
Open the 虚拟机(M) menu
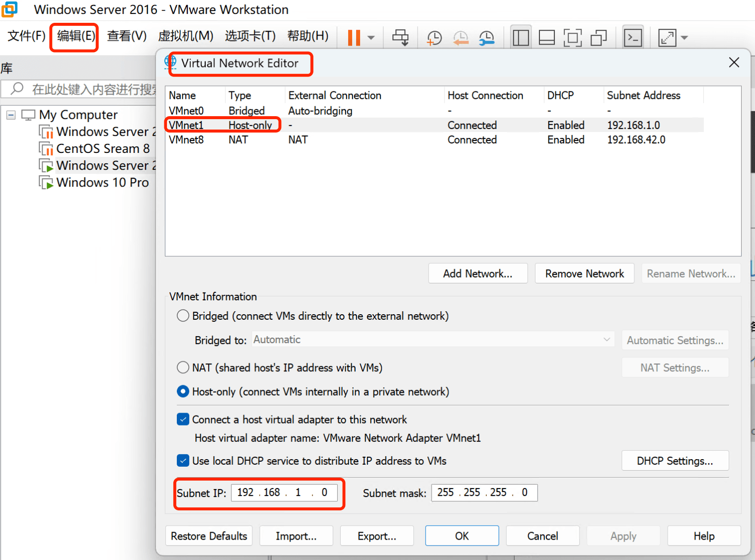click(185, 36)
